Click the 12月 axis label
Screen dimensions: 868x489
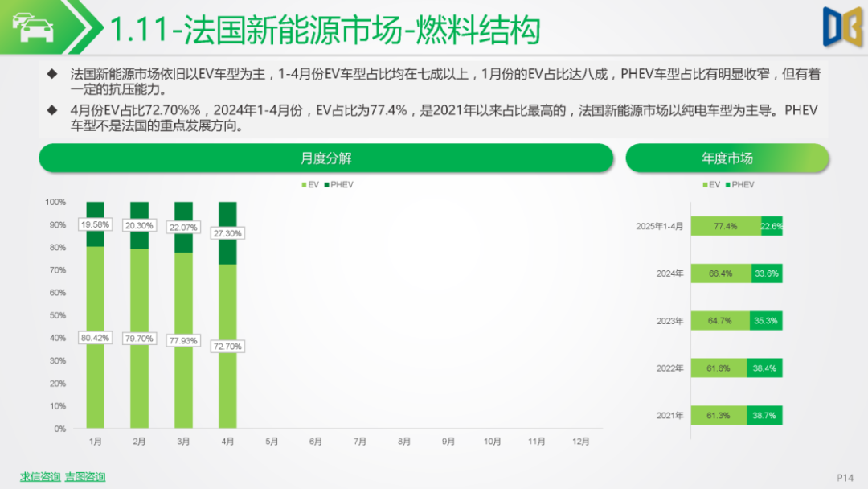581,442
